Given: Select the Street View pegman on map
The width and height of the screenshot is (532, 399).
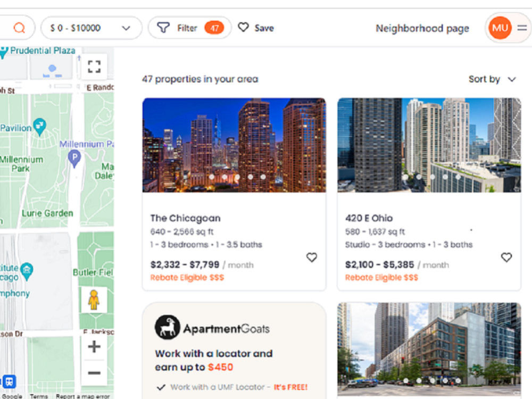Looking at the screenshot, I should coord(94,300).
